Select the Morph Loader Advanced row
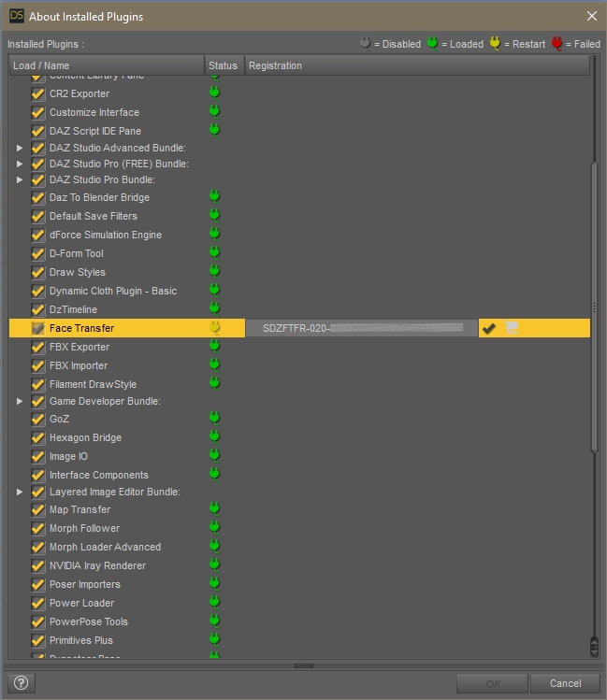607x700 pixels. (105, 547)
